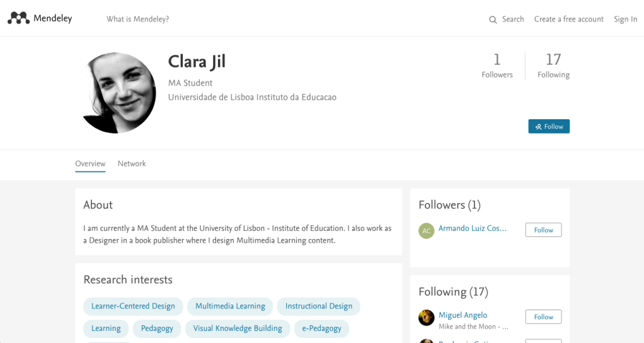Image resolution: width=644 pixels, height=343 pixels.
Task: Click Miguel Angelo's avatar picture
Action: coord(427,318)
